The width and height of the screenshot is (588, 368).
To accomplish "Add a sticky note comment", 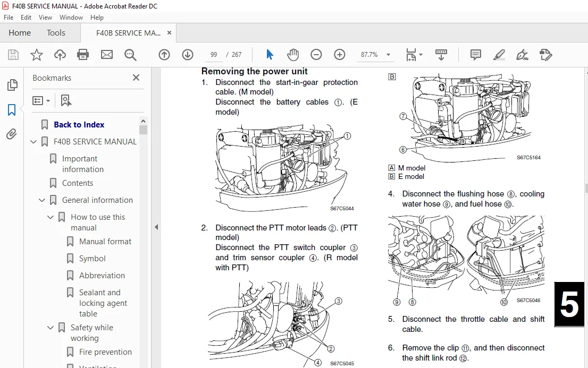I will pos(475,55).
